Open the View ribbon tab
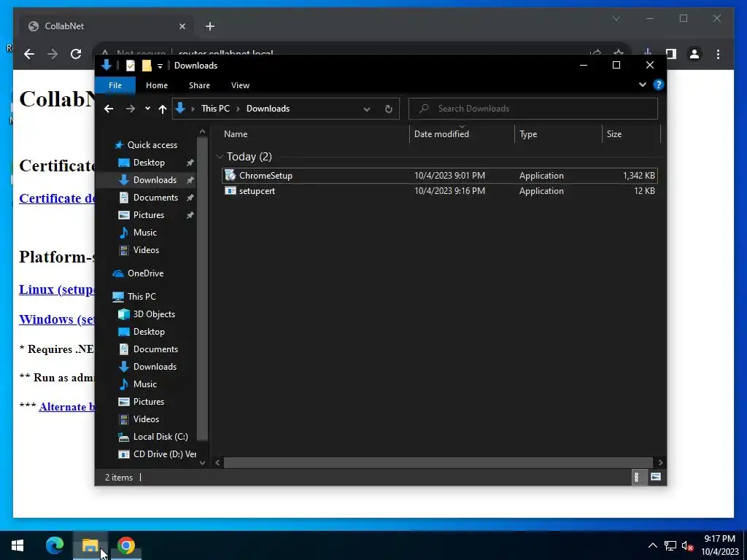The image size is (747, 560). pyautogui.click(x=240, y=85)
